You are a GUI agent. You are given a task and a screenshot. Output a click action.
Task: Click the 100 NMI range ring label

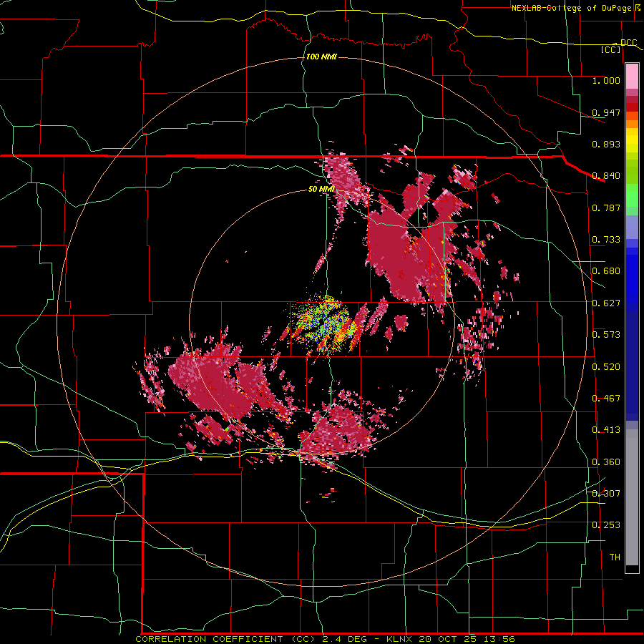click(x=321, y=57)
